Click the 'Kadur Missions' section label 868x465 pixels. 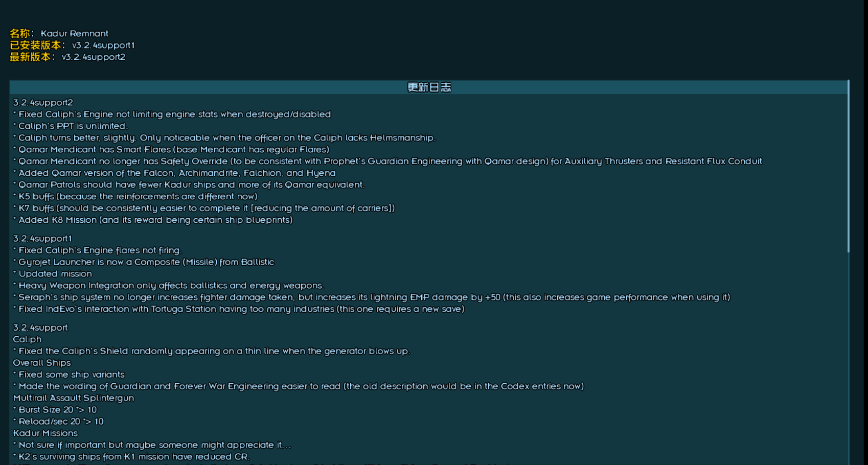[45, 433]
